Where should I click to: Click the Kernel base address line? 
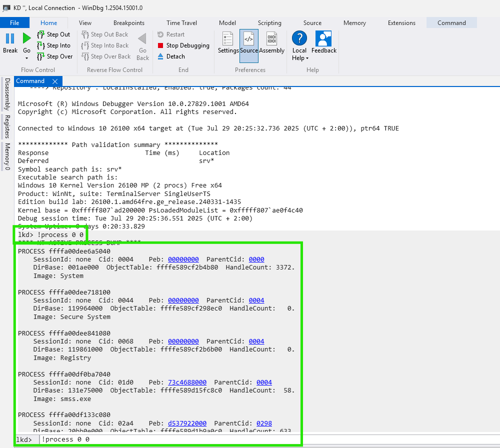160,210
